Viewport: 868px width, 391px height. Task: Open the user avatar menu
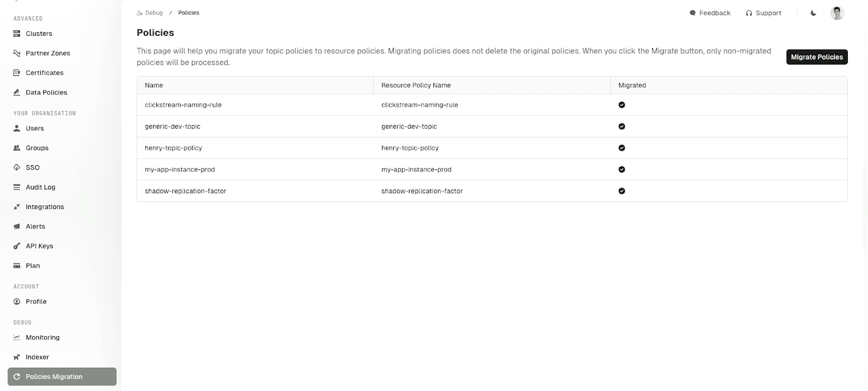pos(837,13)
